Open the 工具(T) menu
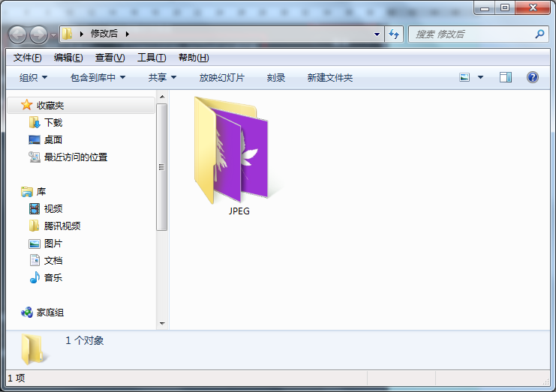This screenshot has height=392, width=556. click(151, 58)
